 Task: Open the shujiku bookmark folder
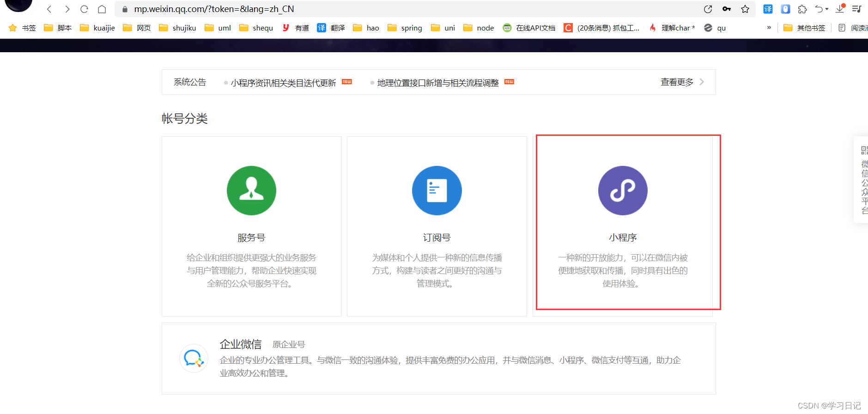177,28
